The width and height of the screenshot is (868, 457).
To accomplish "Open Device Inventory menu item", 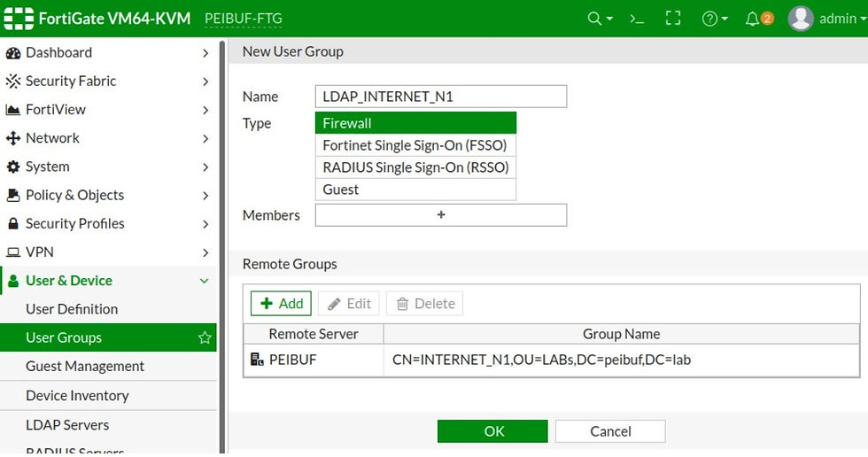I will point(108,396).
